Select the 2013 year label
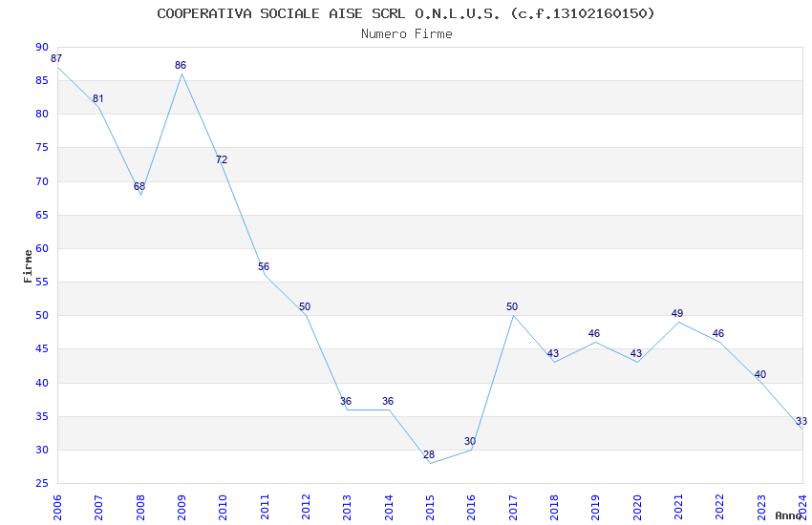The width and height of the screenshot is (812, 525). 348,507
